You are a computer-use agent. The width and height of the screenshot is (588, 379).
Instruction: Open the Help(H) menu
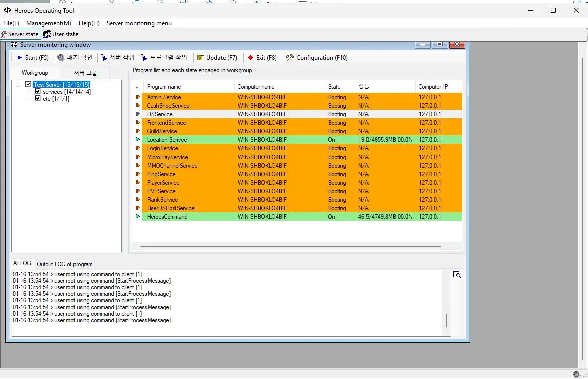pos(89,23)
